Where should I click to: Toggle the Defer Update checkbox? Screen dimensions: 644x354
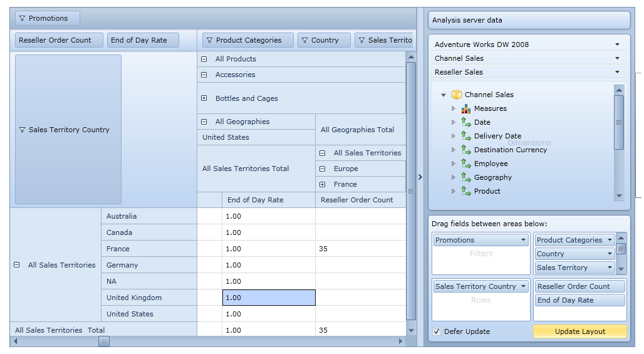click(x=437, y=331)
